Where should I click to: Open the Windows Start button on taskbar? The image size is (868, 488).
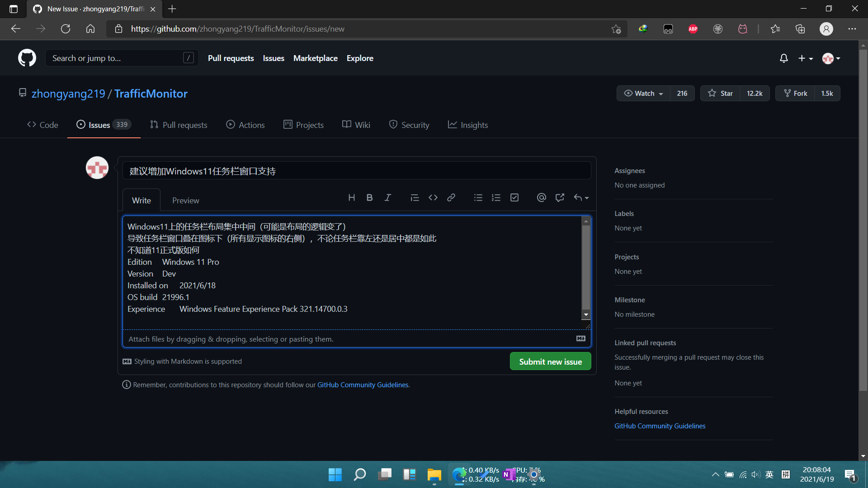tap(335, 474)
